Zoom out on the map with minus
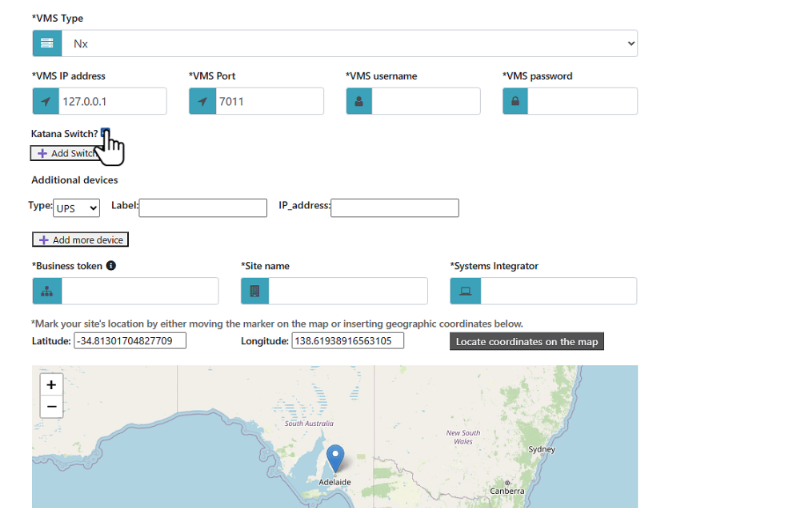The height and width of the screenshot is (508, 785). (x=51, y=407)
